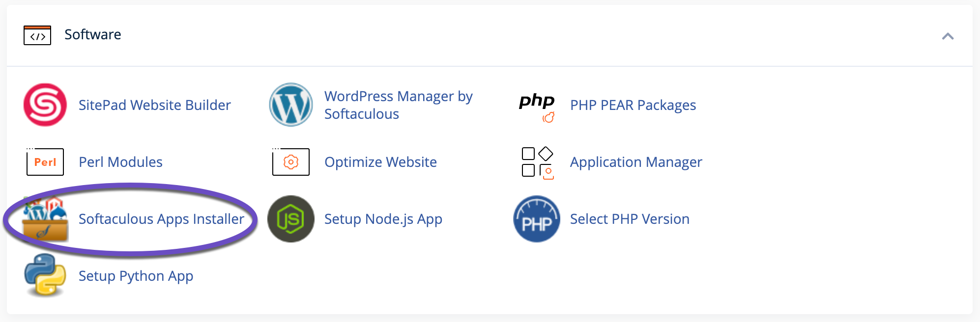Click the Perl Modules icon
The width and height of the screenshot is (980, 322).
point(45,162)
